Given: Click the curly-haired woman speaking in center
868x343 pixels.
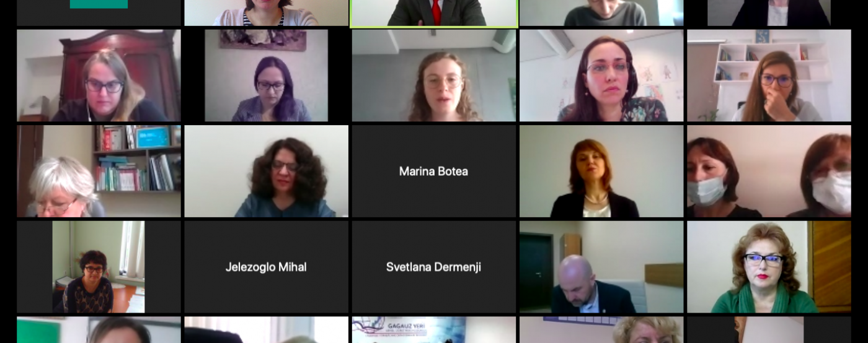Looking at the screenshot, I should tap(434, 76).
